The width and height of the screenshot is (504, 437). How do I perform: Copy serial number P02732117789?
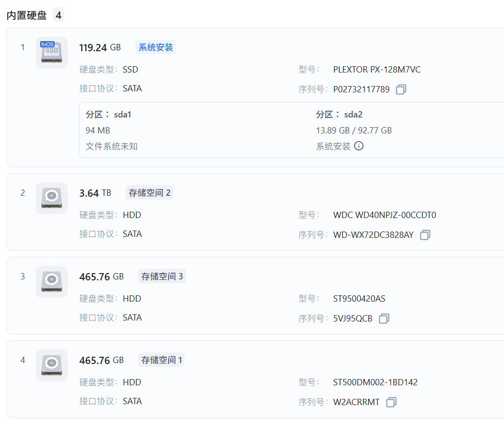pyautogui.click(x=401, y=89)
